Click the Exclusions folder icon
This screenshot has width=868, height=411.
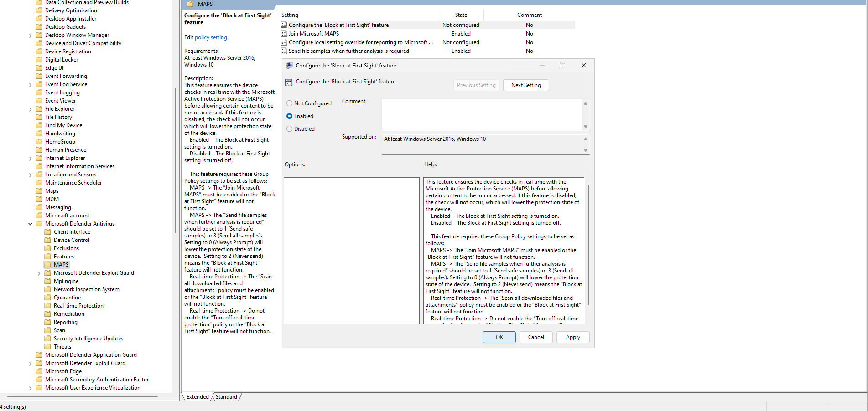[47, 248]
